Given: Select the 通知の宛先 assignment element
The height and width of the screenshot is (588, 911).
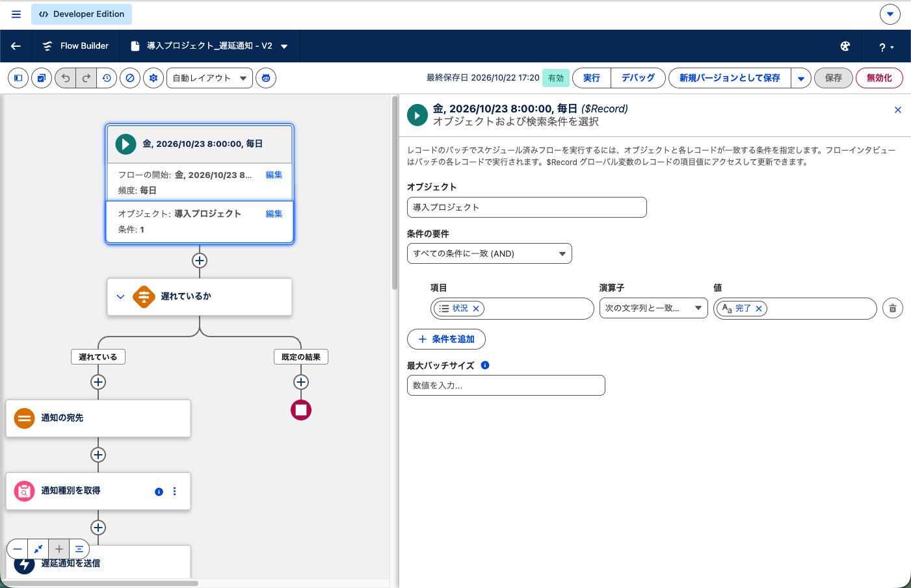Looking at the screenshot, I should pyautogui.click(x=98, y=418).
